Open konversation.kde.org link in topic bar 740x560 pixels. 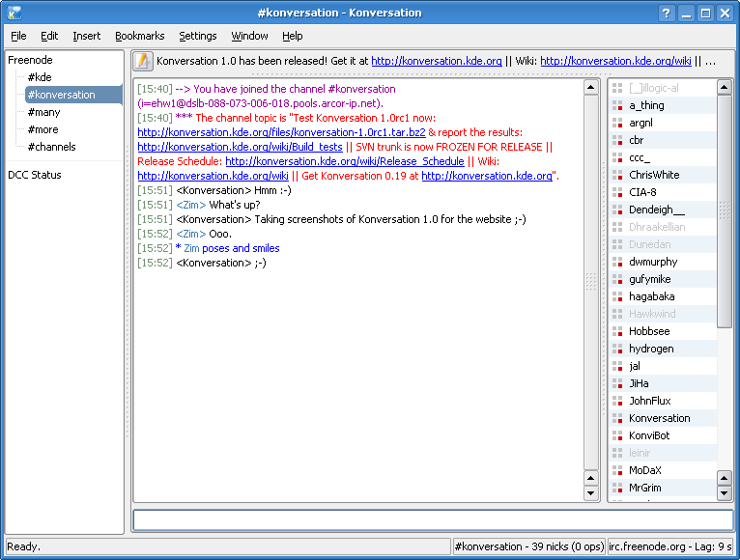(437, 61)
